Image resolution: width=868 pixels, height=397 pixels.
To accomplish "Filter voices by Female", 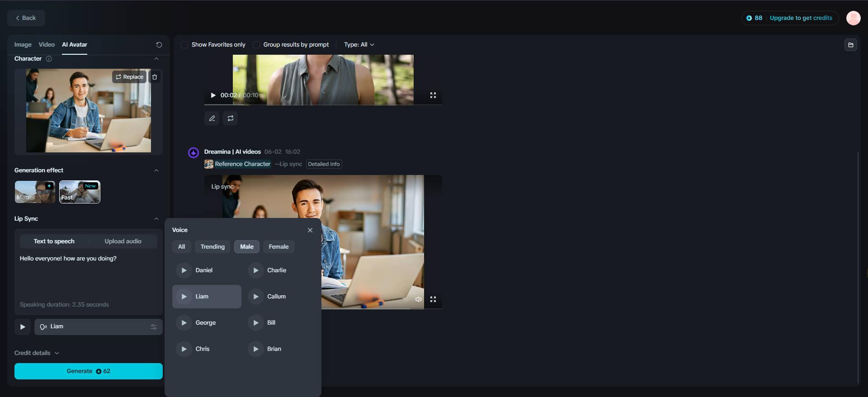I will coord(278,247).
